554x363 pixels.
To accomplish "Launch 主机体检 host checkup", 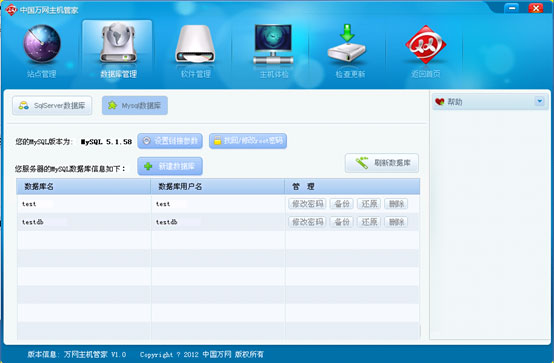I will (273, 51).
